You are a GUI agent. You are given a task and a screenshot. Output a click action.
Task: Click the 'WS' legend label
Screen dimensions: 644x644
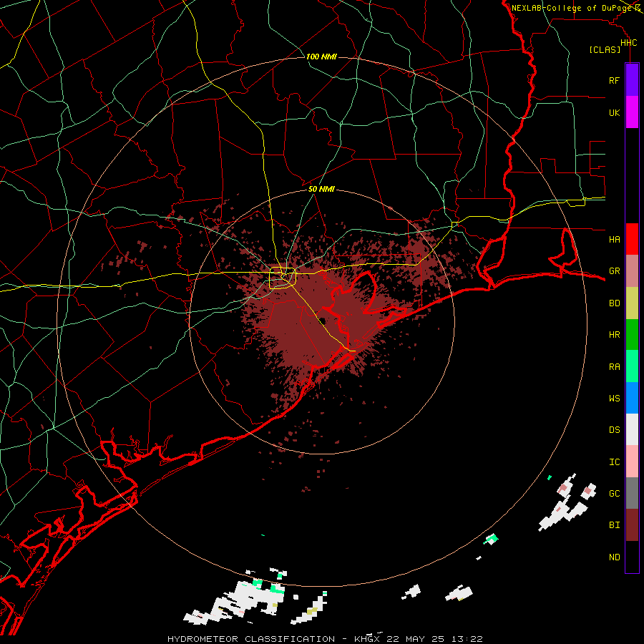pos(614,398)
